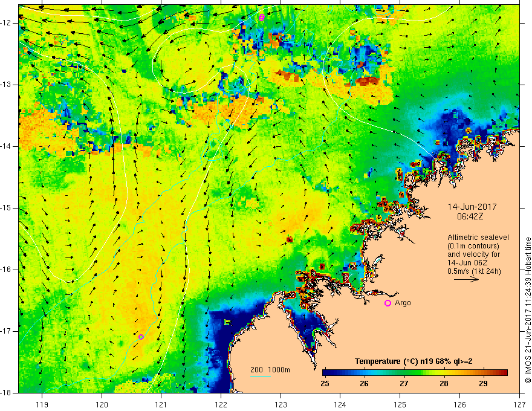
Task: Click the colorbar tick label 28
Action: coord(444,384)
